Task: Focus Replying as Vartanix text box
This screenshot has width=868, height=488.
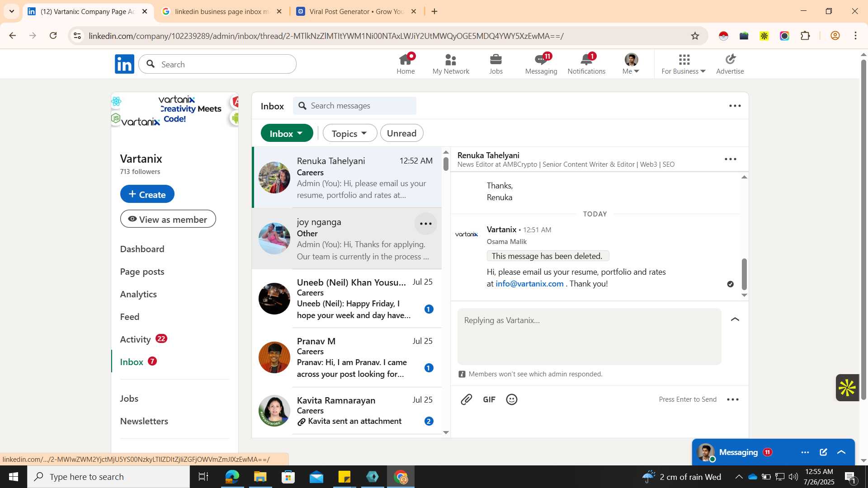Action: [589, 337]
